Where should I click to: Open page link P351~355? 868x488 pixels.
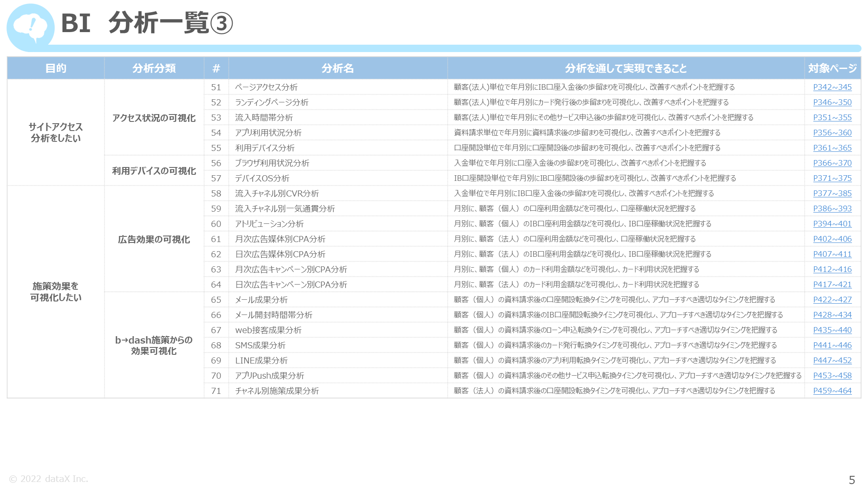click(832, 118)
